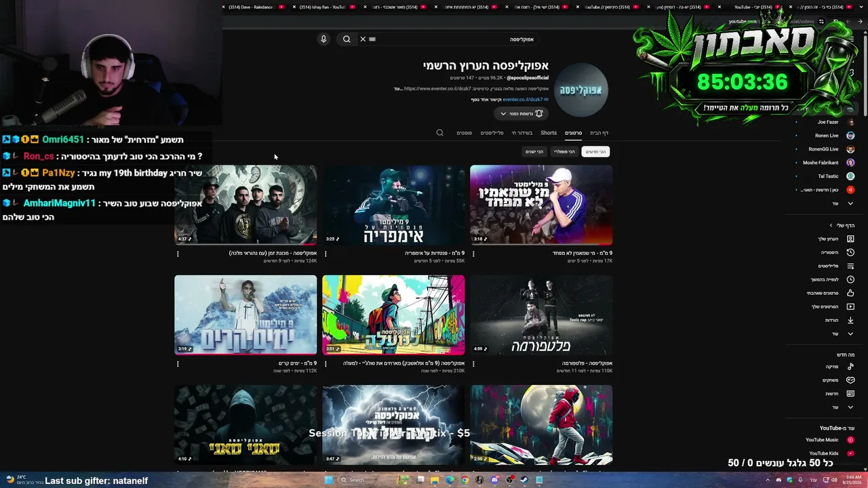Screen dimensions: 868x488
Task: Switch to the Dave - Raindance browser tab
Action: (254, 7)
